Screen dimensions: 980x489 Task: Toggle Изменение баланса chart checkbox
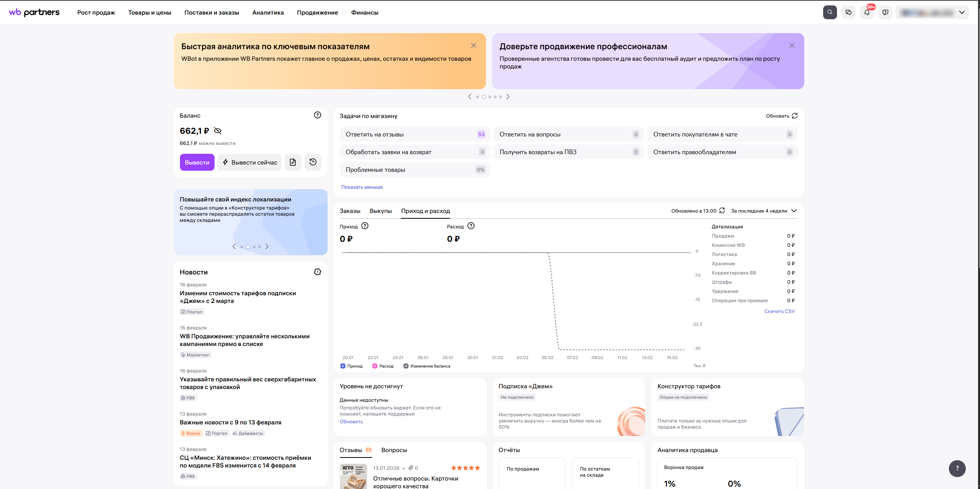pyautogui.click(x=406, y=366)
